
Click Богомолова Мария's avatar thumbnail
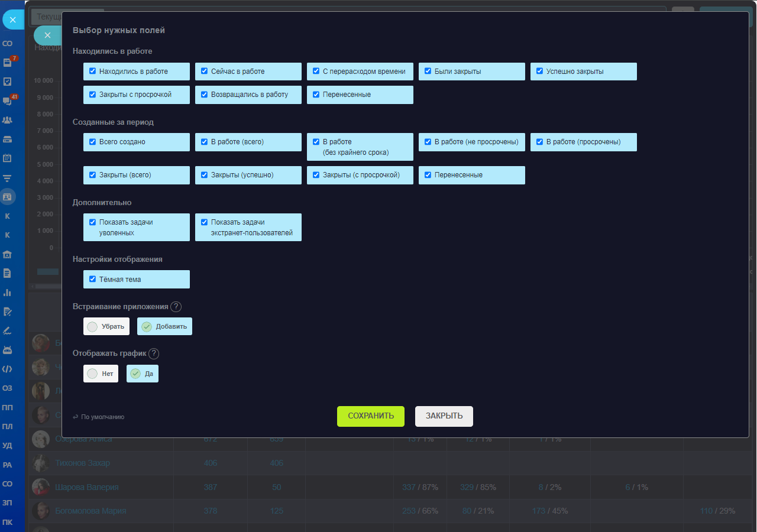click(x=41, y=511)
